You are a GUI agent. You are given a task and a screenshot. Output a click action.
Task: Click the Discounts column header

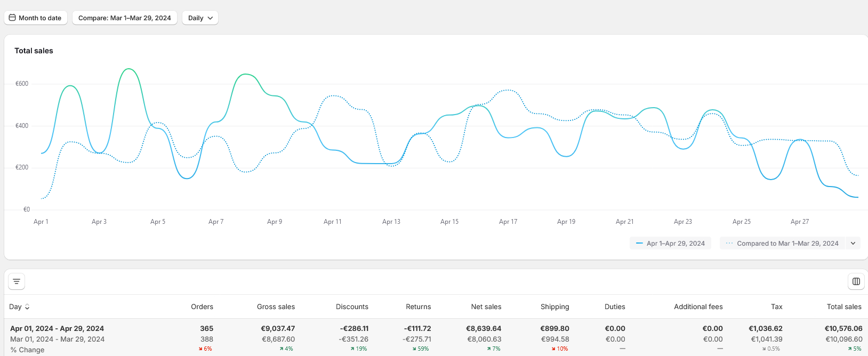(352, 307)
